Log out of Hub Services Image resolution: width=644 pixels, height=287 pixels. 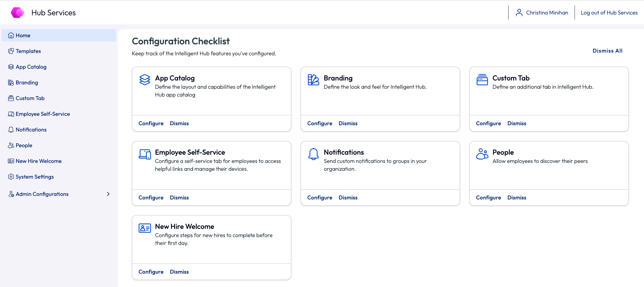[x=609, y=13]
